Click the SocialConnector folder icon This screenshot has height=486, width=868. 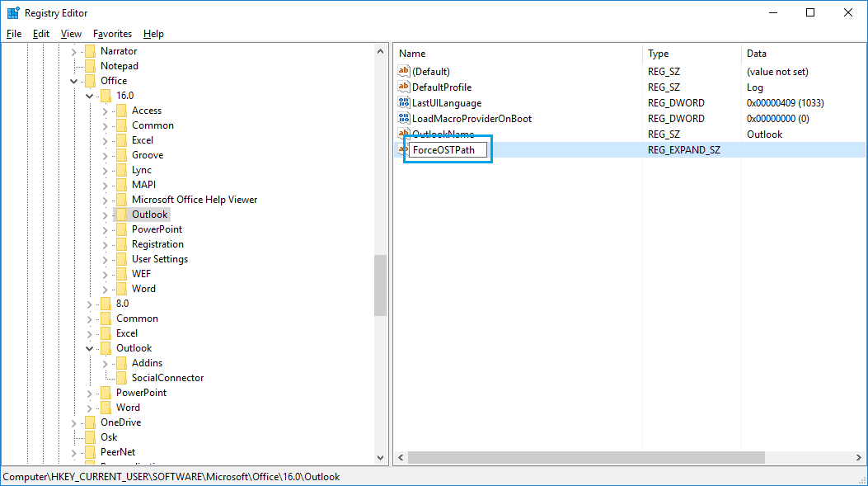point(121,378)
